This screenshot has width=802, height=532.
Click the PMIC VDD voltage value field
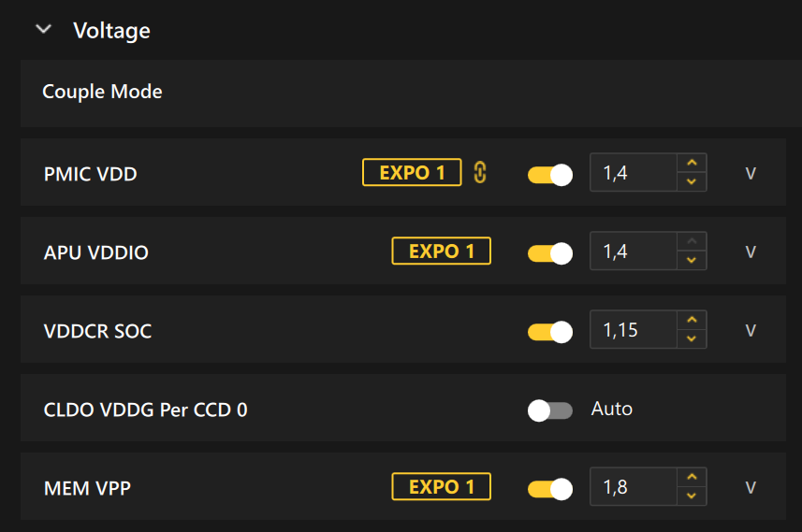point(633,173)
